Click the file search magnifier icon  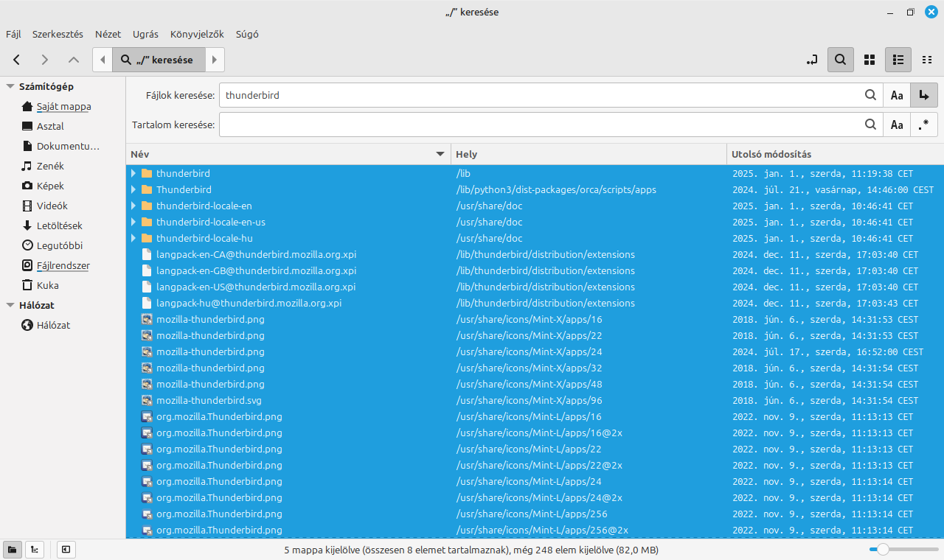[x=871, y=95]
